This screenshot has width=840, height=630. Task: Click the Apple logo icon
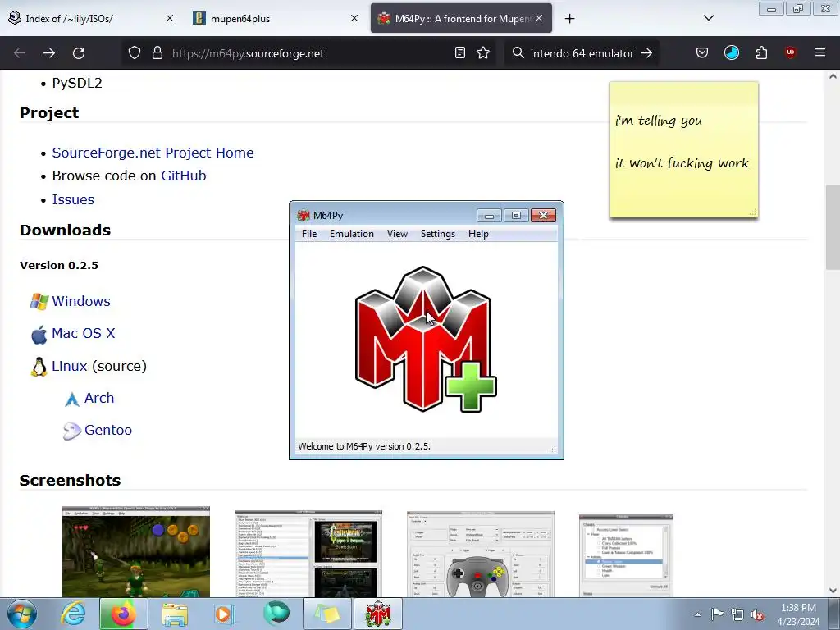39,335
